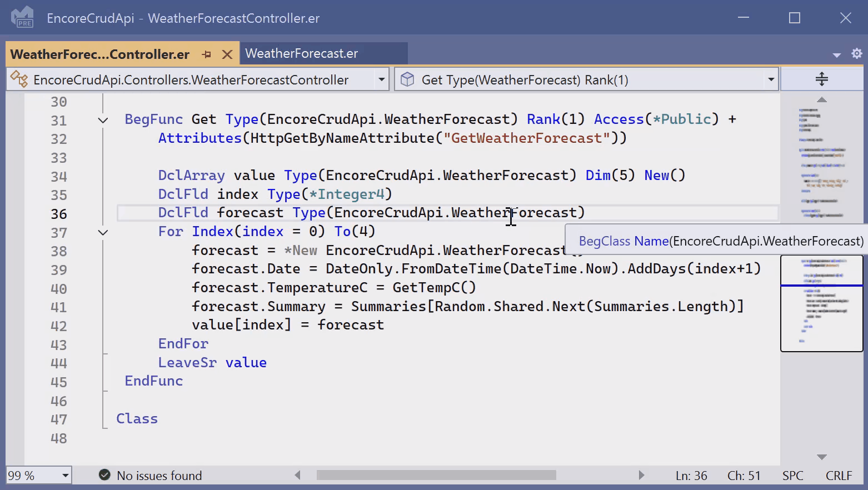Open the tab list dropdown arrow

click(837, 55)
